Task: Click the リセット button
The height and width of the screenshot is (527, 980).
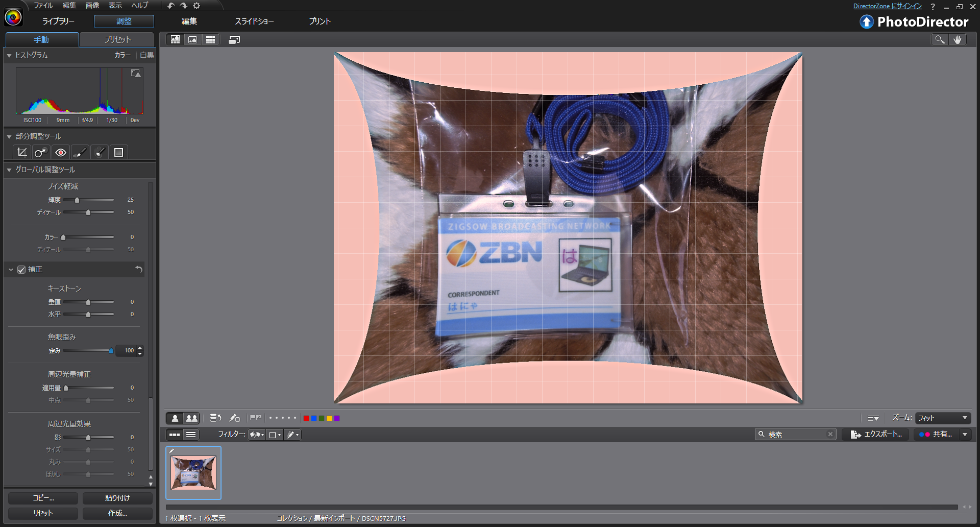Action: [43, 513]
